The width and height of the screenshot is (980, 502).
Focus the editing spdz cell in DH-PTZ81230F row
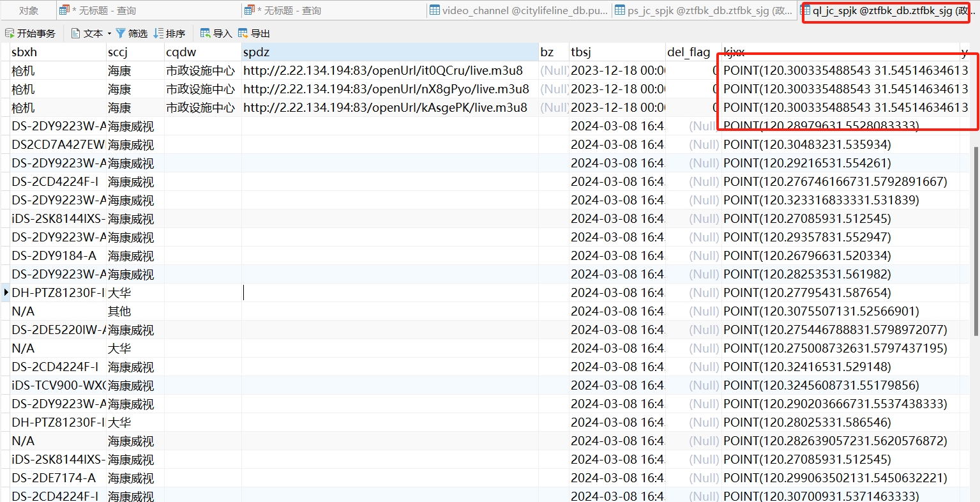[390, 293]
